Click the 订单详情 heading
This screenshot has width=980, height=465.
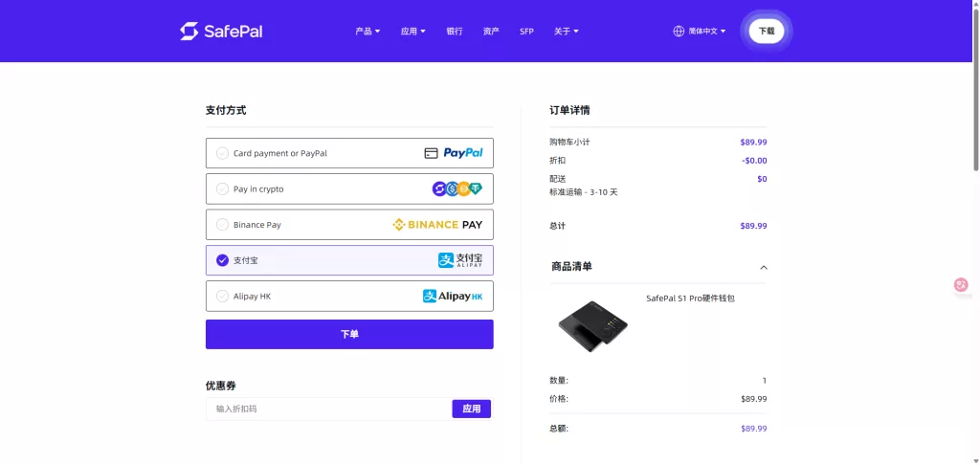tap(569, 111)
